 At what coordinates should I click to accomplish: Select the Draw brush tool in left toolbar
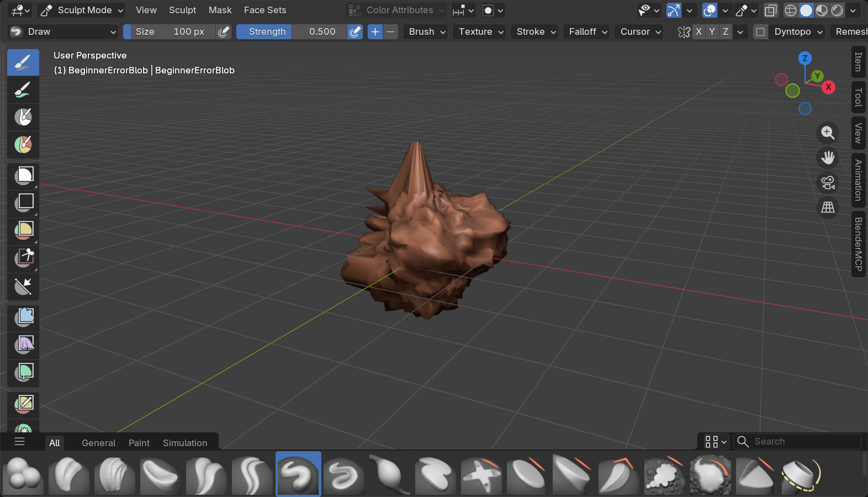tap(23, 62)
